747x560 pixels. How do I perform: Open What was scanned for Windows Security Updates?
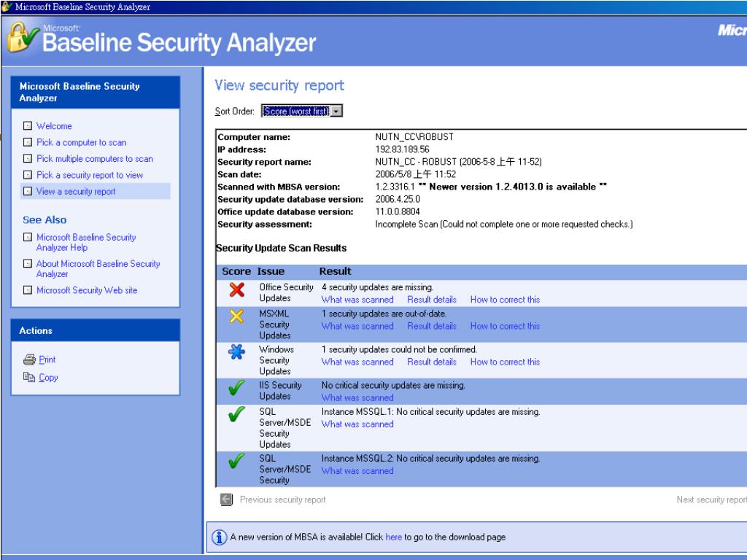point(357,362)
